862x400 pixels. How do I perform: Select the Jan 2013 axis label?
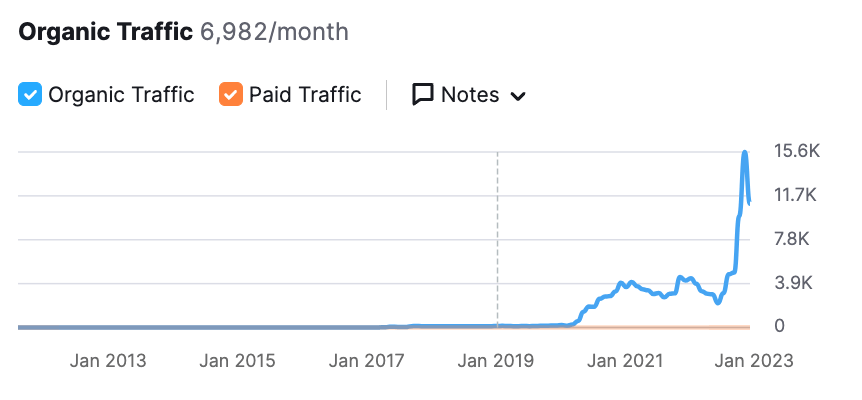(108, 361)
